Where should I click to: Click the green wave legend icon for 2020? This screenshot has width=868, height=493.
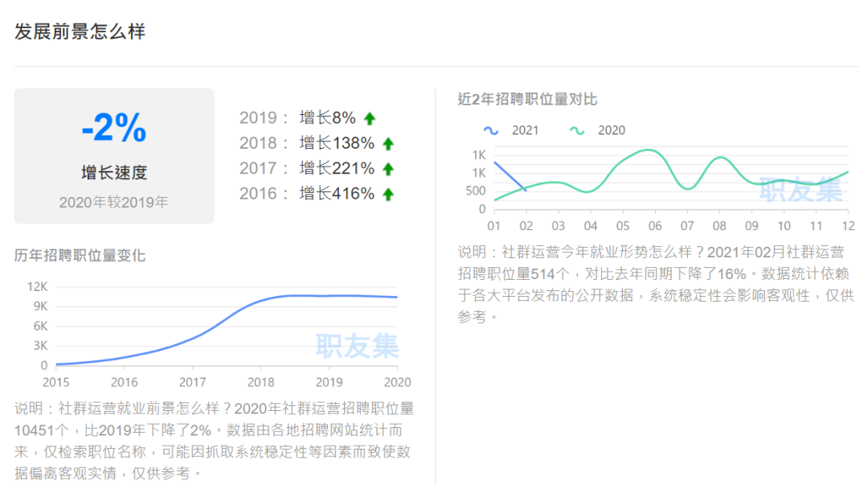(x=577, y=130)
